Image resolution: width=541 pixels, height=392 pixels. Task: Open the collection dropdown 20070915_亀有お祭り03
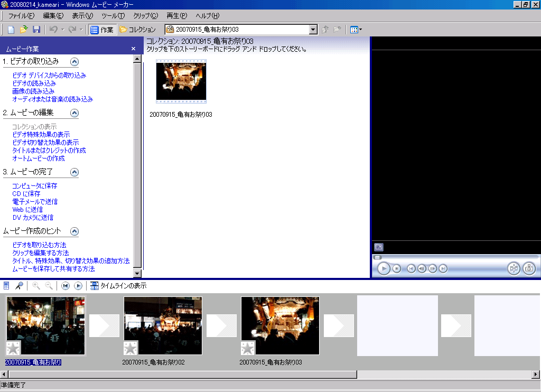pos(313,30)
